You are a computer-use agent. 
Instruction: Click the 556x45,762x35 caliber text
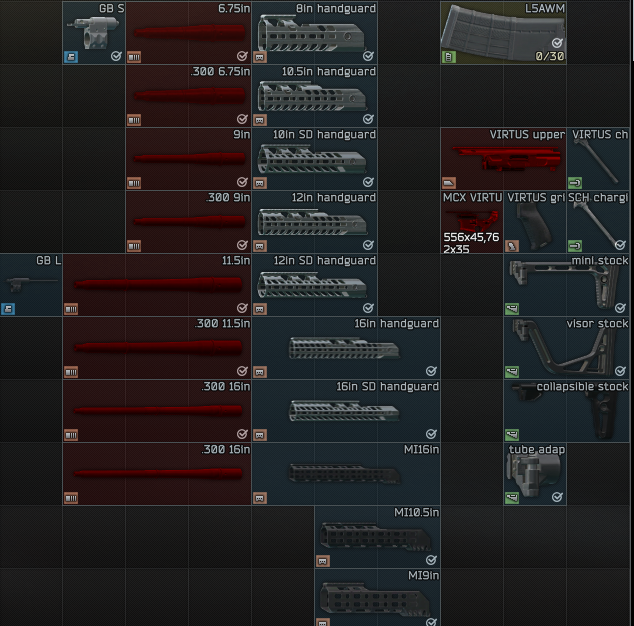coord(471,243)
